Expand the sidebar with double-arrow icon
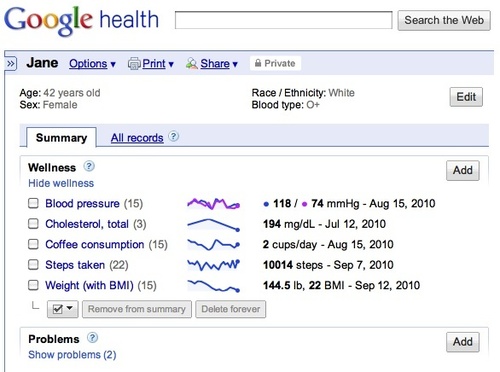Screen dimensions: 500x372 [11, 63]
